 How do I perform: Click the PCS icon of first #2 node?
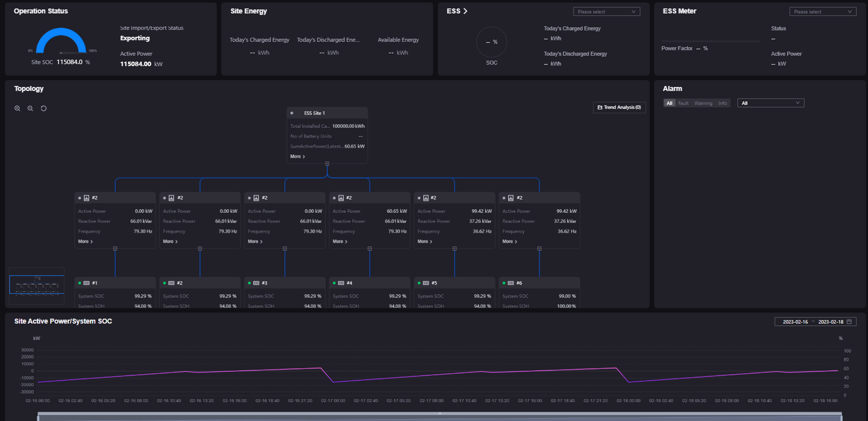coord(86,198)
